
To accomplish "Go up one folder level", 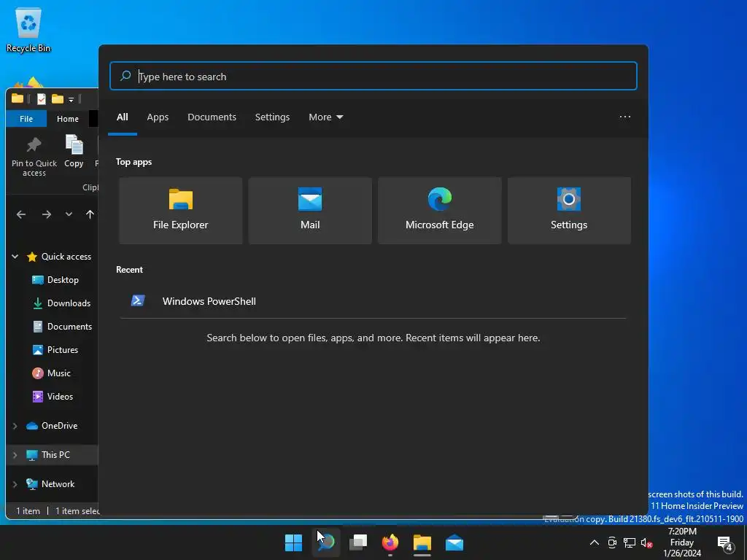I will coord(90,214).
